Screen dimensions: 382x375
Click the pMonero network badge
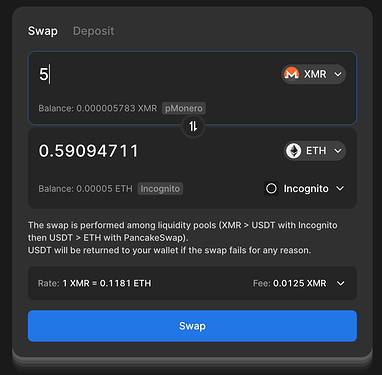pos(184,108)
